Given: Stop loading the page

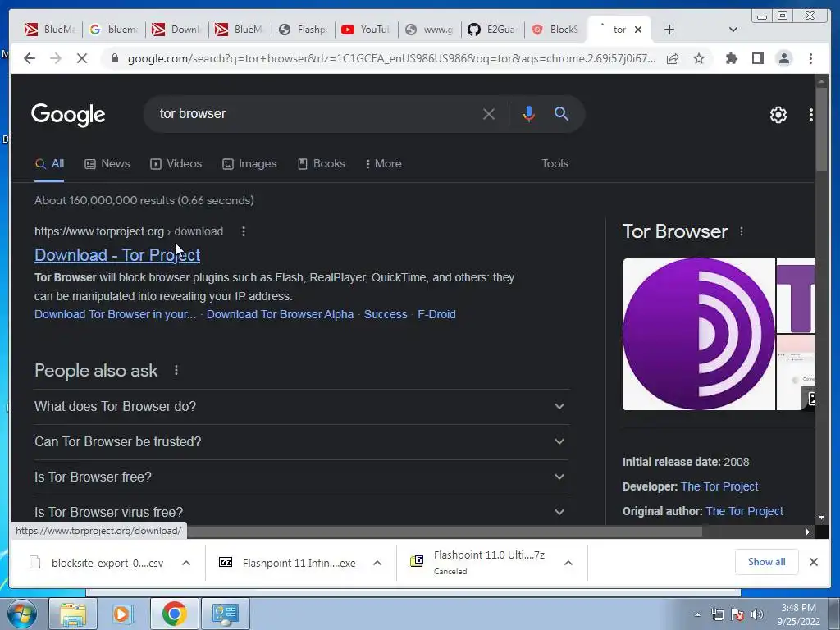Looking at the screenshot, I should [x=81, y=58].
